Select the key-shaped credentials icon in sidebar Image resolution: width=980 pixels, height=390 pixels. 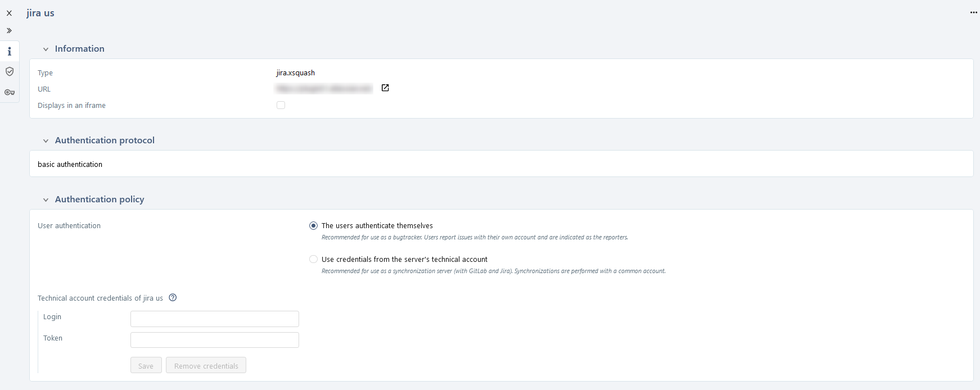(9, 92)
